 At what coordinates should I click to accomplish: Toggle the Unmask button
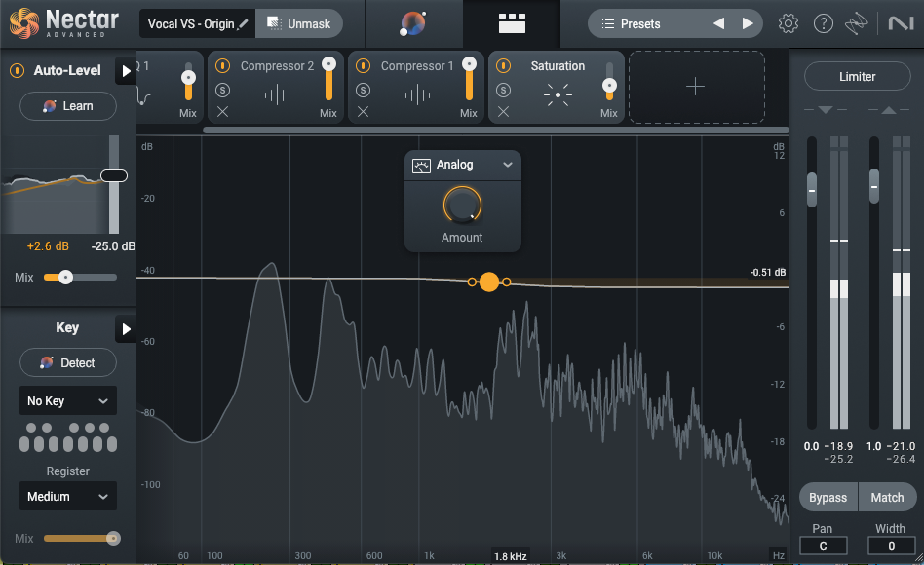pos(299,23)
